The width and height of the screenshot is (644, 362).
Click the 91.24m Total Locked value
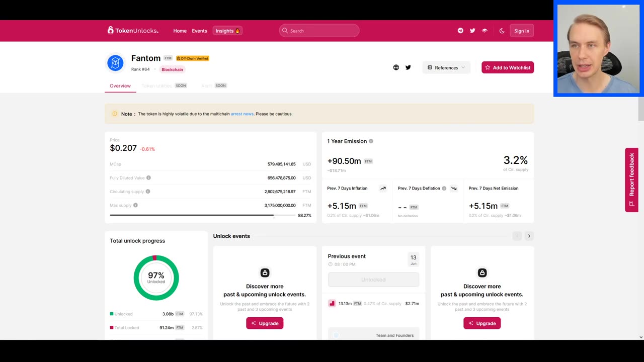pos(167,328)
